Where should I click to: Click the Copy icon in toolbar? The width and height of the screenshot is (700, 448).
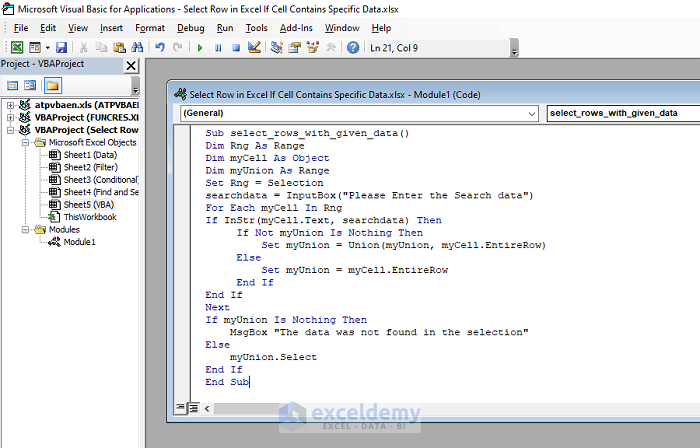coord(101,47)
